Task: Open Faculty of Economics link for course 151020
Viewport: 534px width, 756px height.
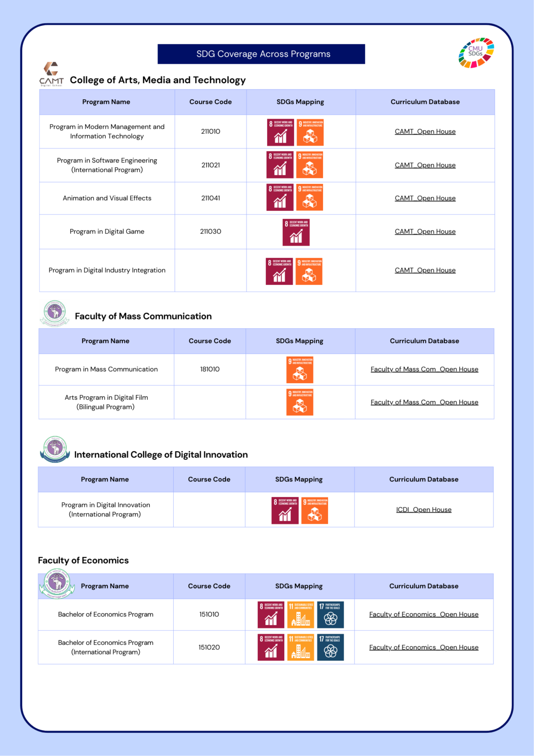Action: coord(424,647)
